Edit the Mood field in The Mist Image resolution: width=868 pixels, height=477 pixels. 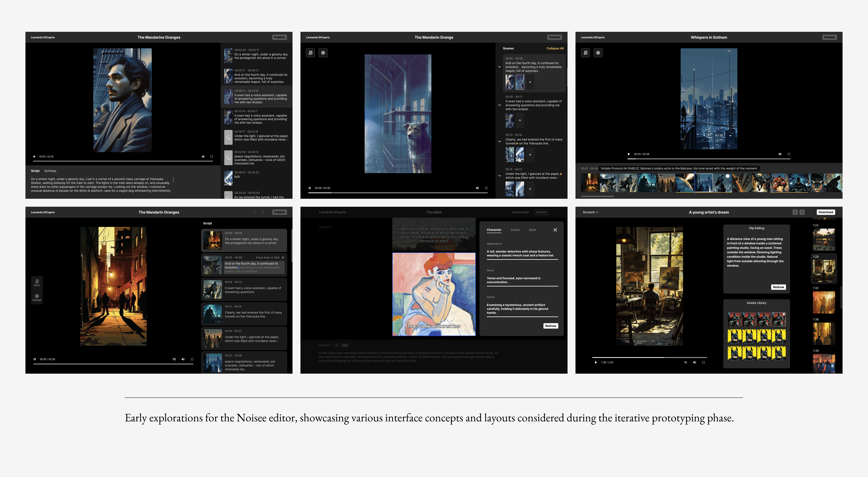pyautogui.click(x=522, y=280)
